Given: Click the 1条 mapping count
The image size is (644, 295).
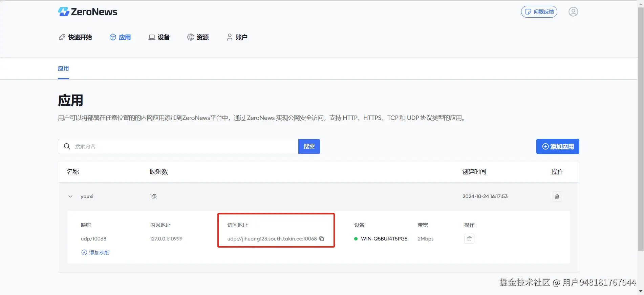Looking at the screenshot, I should [153, 196].
